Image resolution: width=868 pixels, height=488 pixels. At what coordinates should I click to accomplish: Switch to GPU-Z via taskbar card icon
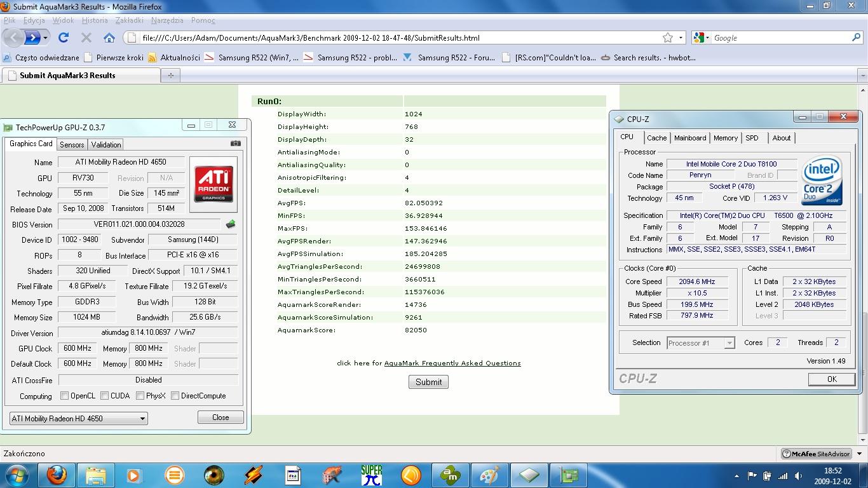(x=569, y=475)
